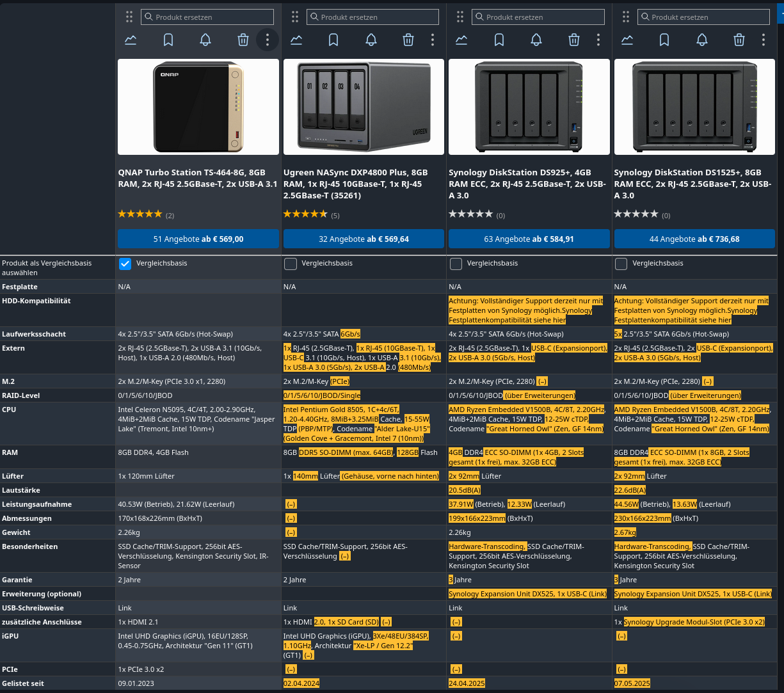Bookmark the QNAP TS-464 product
The height and width of the screenshot is (693, 784).
(168, 40)
